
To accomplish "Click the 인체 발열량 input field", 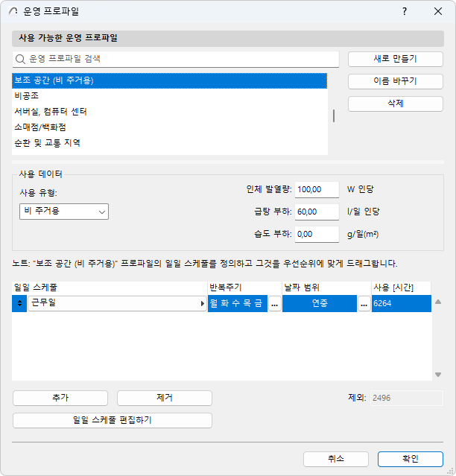I will pyautogui.click(x=317, y=189).
